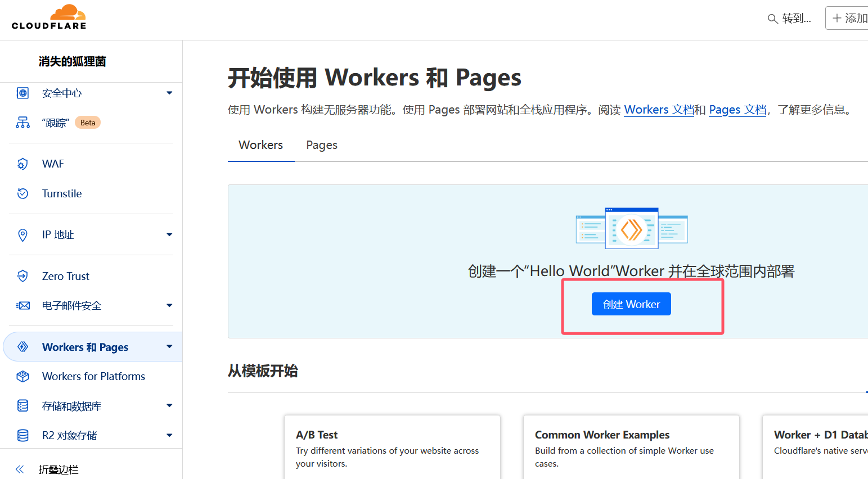Click the search magnifier icon

coord(773,19)
